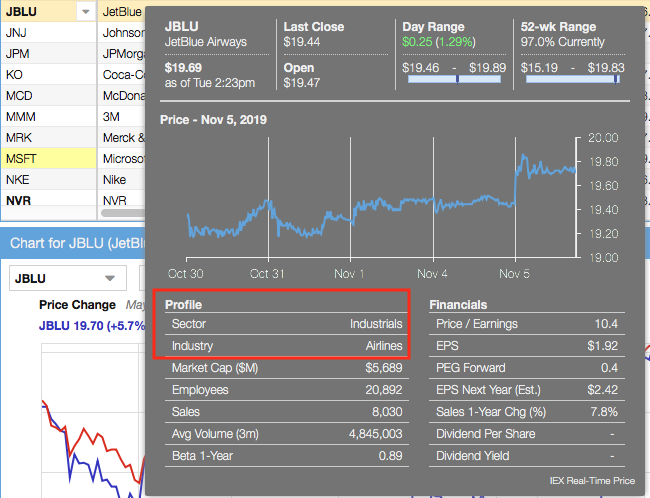Click the PEG Forward row
650x498 pixels.
click(527, 368)
